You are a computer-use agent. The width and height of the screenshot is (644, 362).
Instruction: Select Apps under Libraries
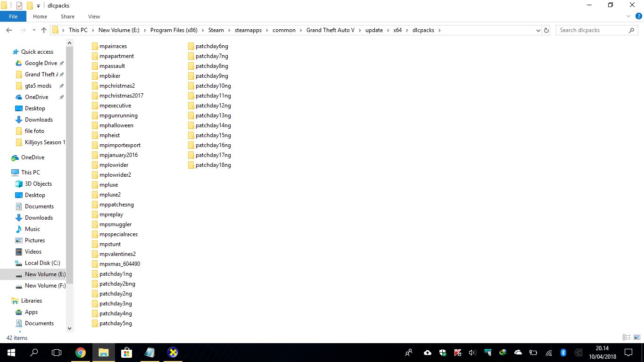click(31, 312)
